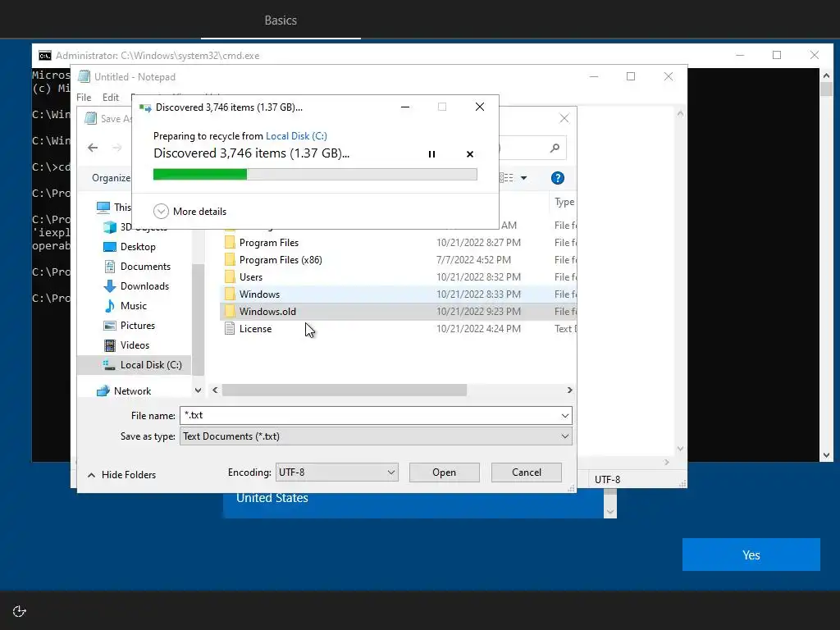The image size is (840, 630).
Task: Click the Cancel button in Save As dialog
Action: pos(527,472)
